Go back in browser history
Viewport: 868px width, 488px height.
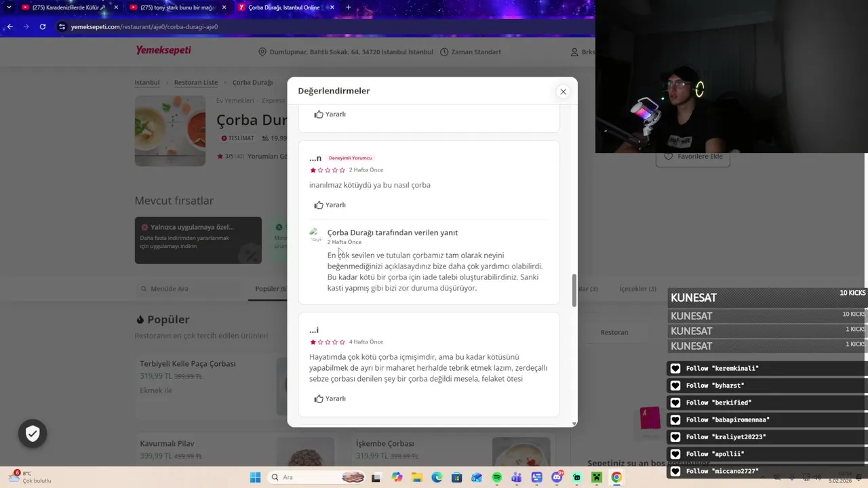coord(9,26)
